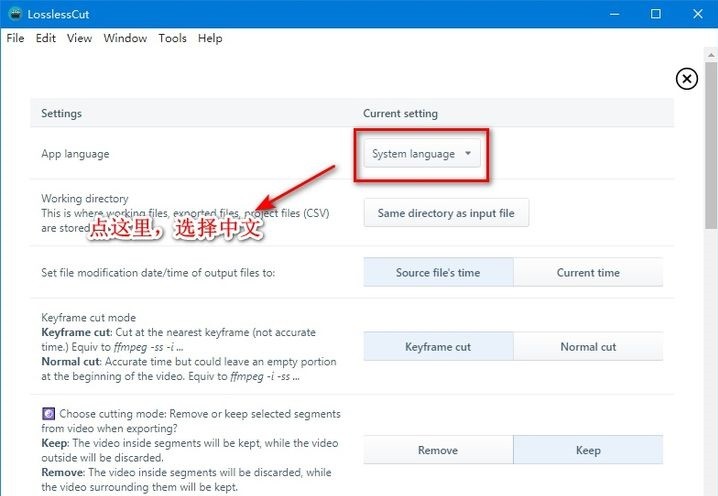Choose 'Normal cut' mode
The width and height of the screenshot is (718, 496).
point(588,347)
